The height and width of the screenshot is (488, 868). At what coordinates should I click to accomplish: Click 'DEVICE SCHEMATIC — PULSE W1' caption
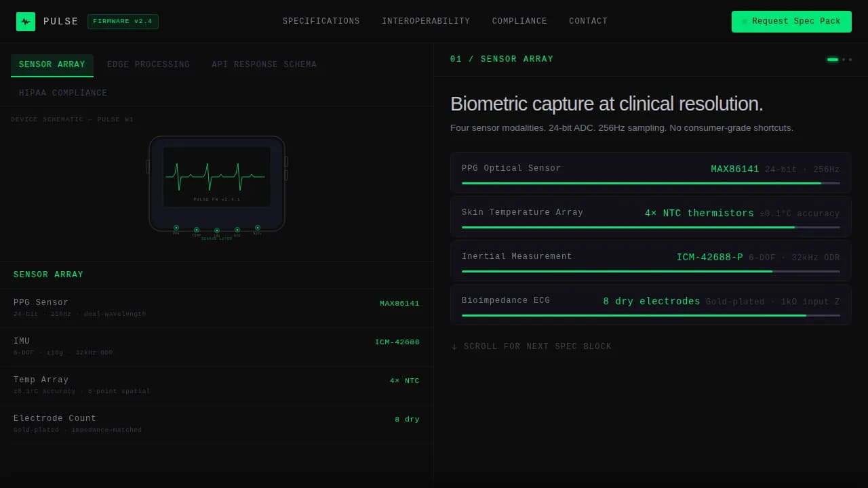click(72, 120)
